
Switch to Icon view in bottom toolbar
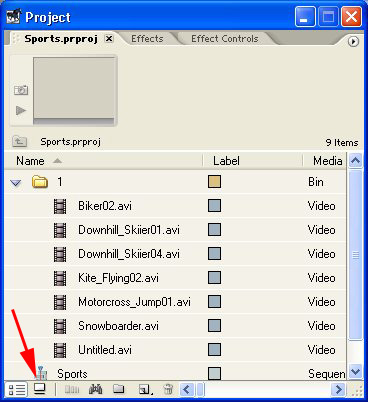pos(40,389)
